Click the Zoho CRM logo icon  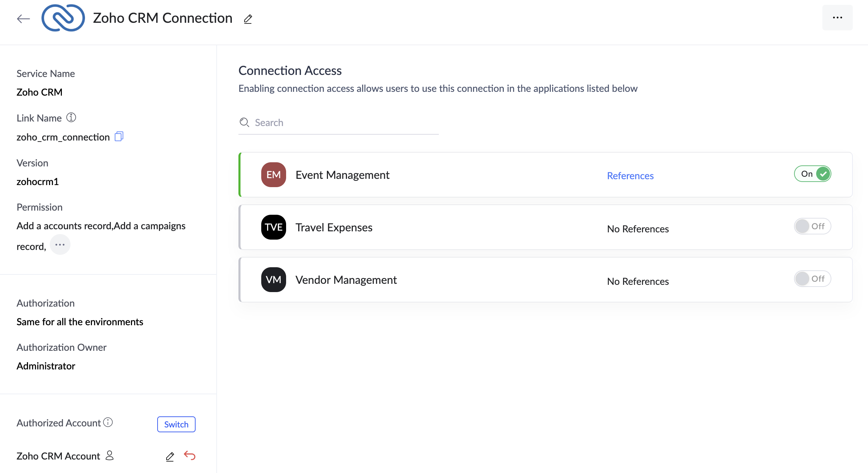(x=63, y=18)
